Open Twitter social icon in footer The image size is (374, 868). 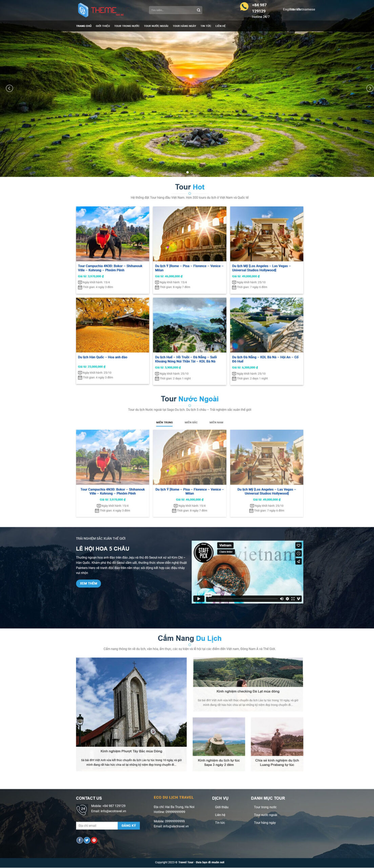coord(87,840)
